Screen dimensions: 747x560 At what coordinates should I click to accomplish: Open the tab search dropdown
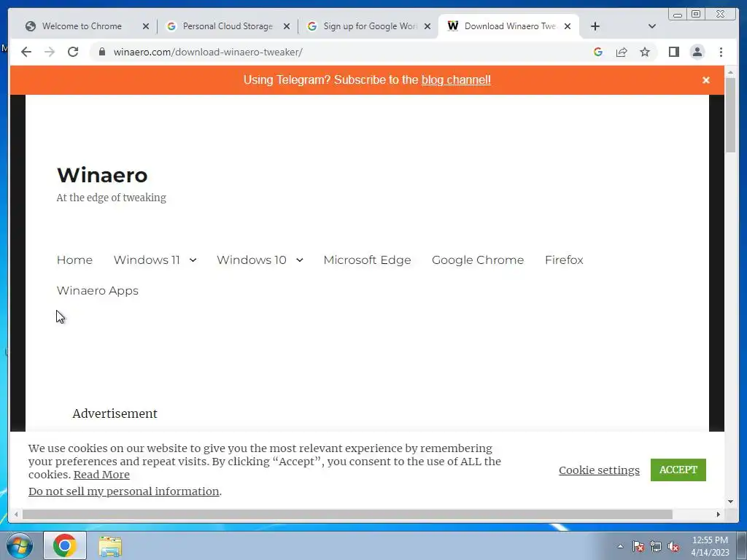(x=652, y=26)
